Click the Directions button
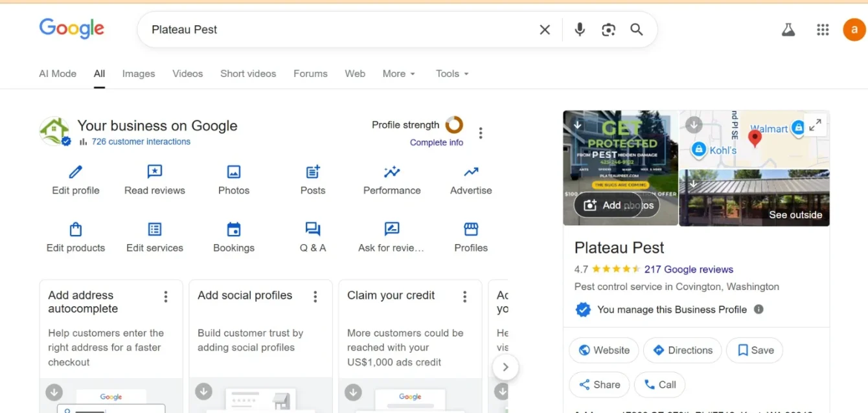The image size is (868, 413). (x=682, y=350)
